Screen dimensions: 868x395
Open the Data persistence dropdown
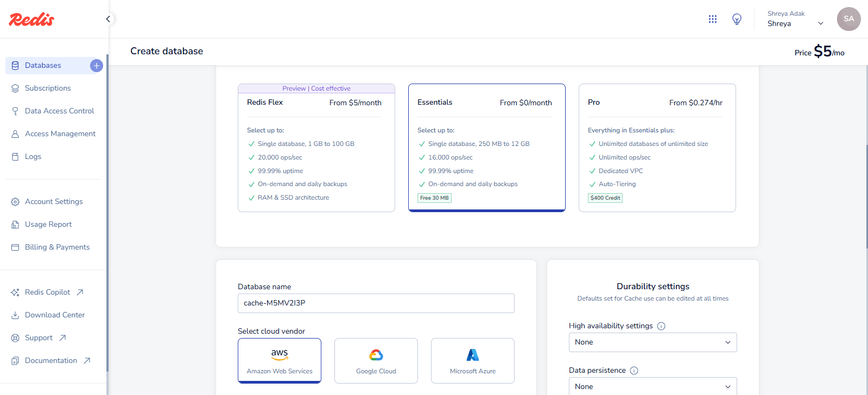[x=653, y=386]
